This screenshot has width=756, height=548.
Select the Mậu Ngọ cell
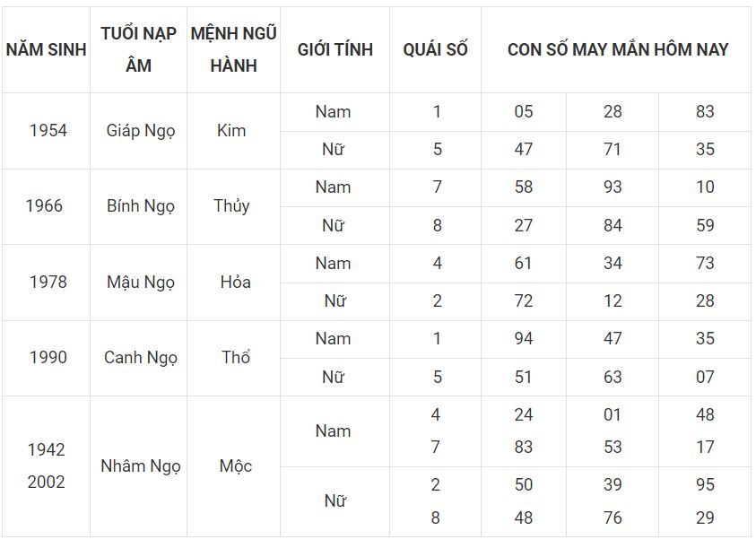[x=140, y=283]
